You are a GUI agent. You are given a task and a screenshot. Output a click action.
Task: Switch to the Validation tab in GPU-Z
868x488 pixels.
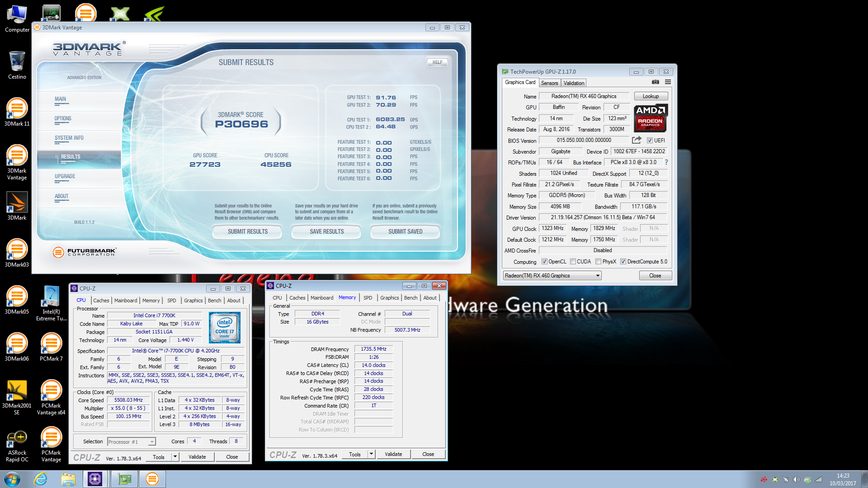[x=574, y=83]
